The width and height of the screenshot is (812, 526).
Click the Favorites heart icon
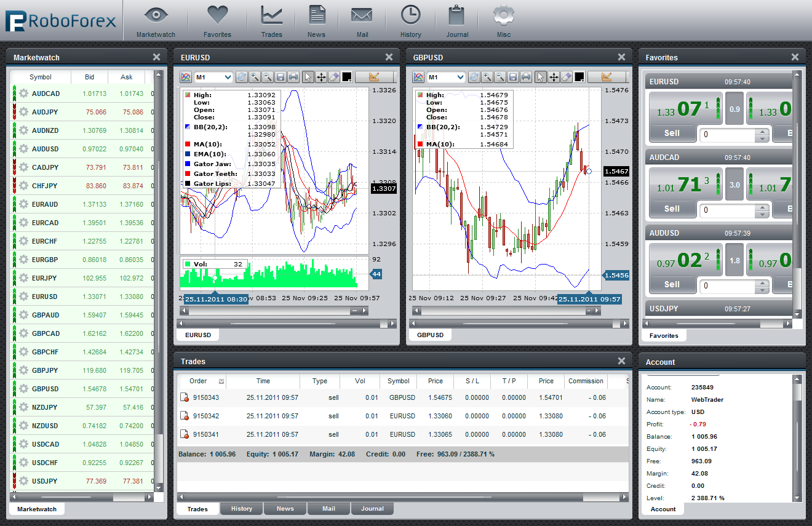point(217,21)
